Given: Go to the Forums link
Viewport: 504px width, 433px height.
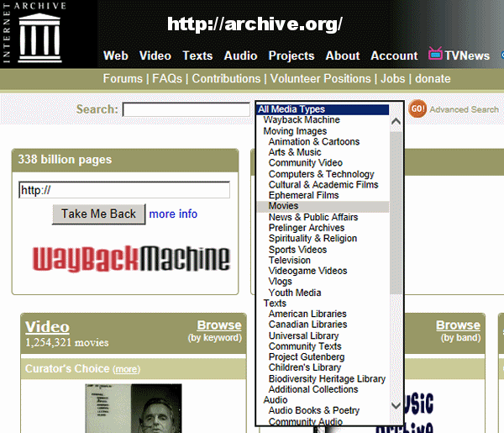Looking at the screenshot, I should 123,78.
